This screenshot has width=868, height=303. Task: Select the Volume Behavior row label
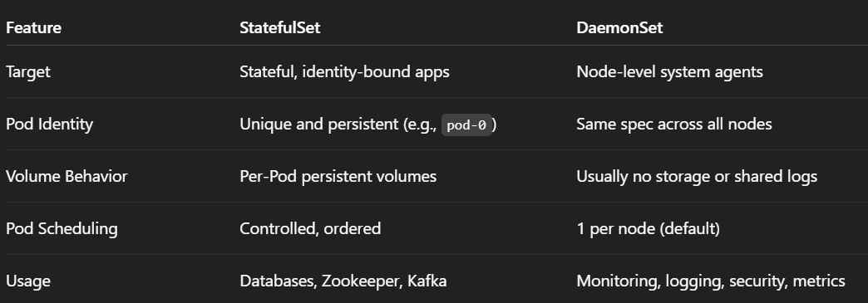(x=67, y=176)
